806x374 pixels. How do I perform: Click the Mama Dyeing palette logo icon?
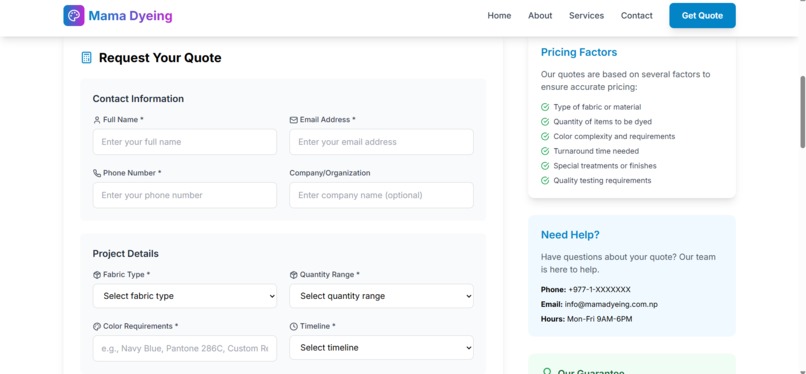click(74, 15)
